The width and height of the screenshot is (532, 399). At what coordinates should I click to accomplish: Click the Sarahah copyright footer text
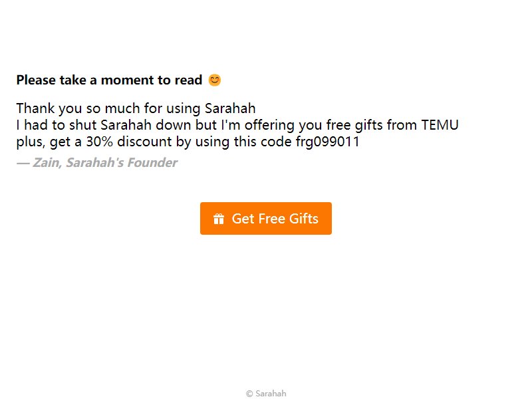(x=267, y=393)
